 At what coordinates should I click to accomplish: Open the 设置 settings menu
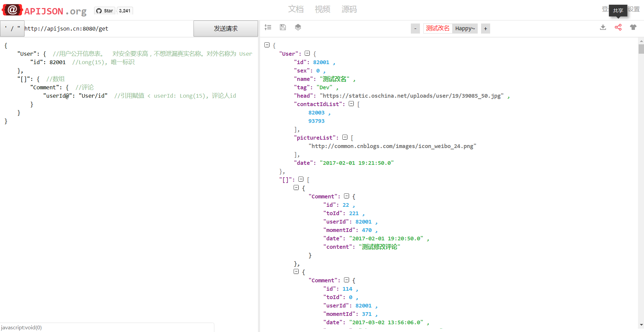tap(634, 9)
